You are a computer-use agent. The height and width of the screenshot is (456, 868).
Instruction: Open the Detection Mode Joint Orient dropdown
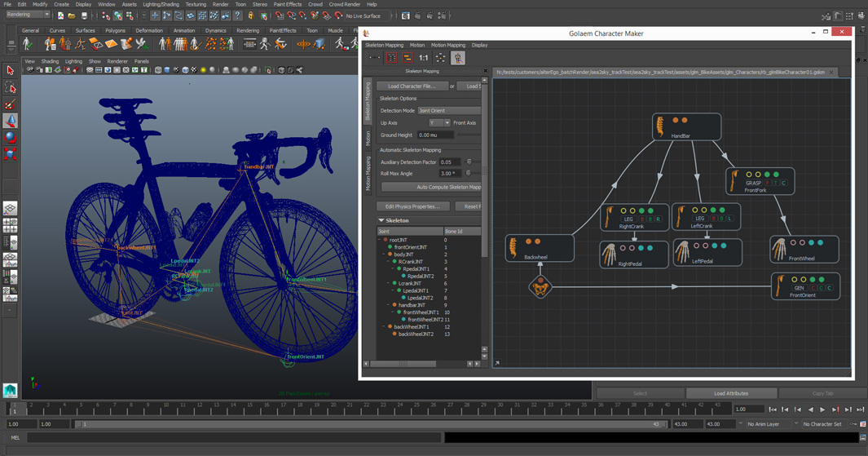450,111
